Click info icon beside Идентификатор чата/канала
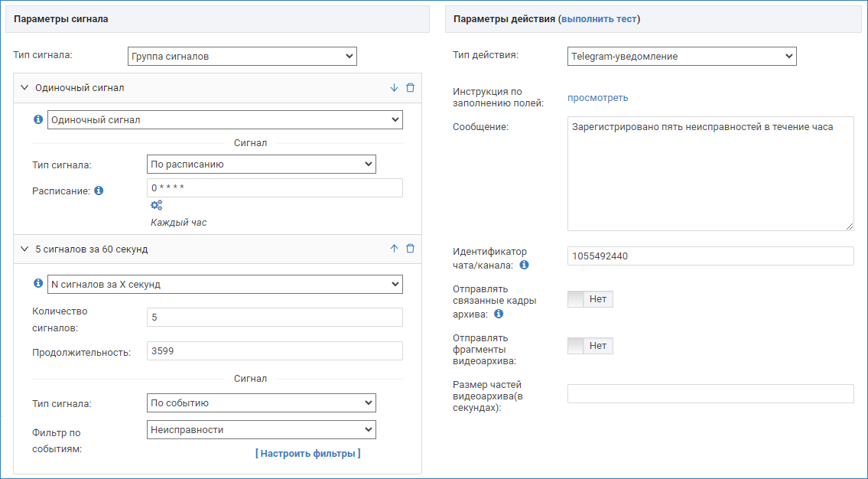868x479 pixels. [x=524, y=265]
